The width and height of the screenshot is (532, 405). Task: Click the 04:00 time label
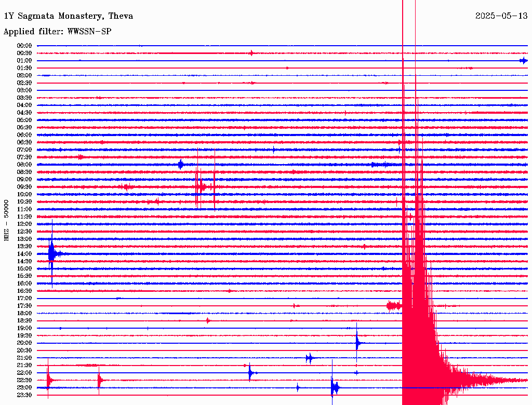click(x=24, y=105)
